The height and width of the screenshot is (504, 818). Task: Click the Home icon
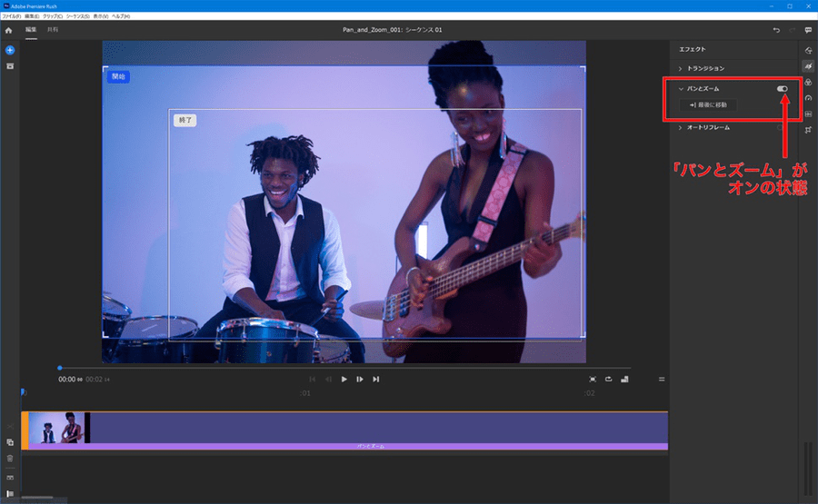tap(8, 30)
